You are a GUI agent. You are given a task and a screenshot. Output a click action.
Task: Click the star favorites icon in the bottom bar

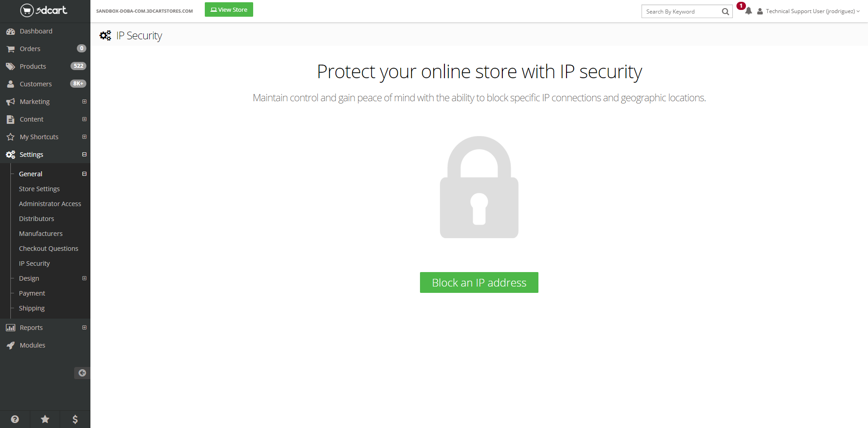pos(45,419)
